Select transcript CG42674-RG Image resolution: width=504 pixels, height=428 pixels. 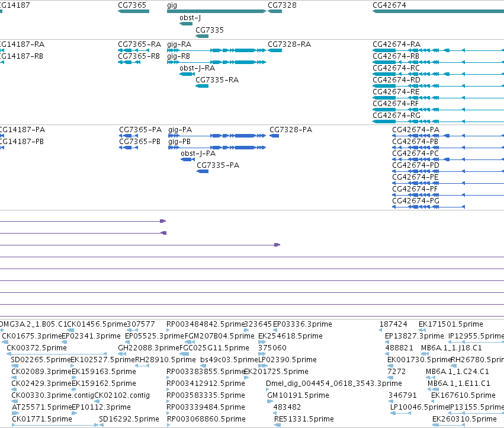pyautogui.click(x=438, y=122)
